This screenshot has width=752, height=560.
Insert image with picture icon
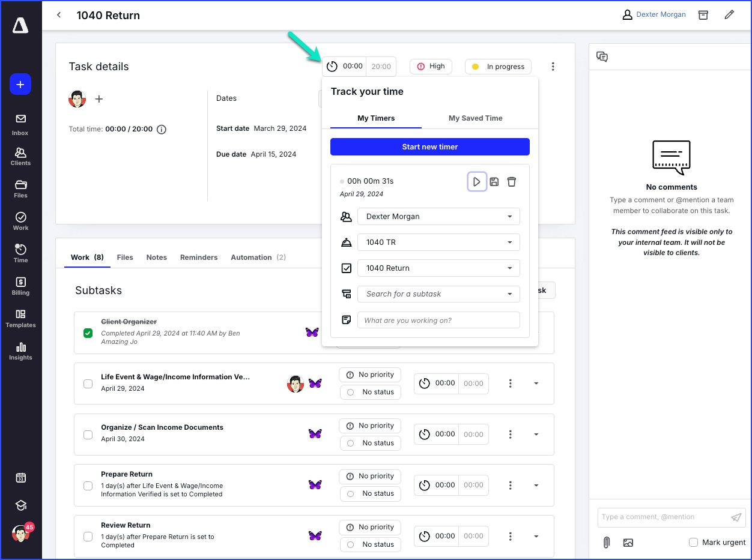tap(628, 543)
